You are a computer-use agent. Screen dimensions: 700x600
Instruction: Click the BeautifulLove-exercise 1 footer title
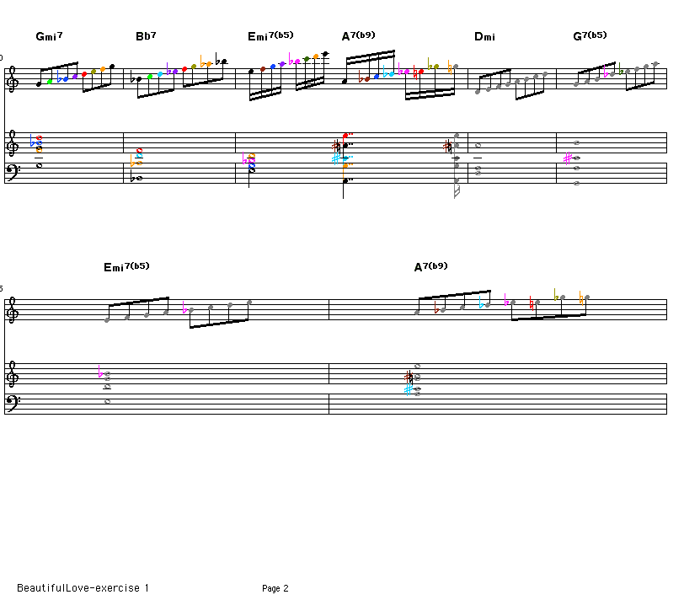point(83,587)
